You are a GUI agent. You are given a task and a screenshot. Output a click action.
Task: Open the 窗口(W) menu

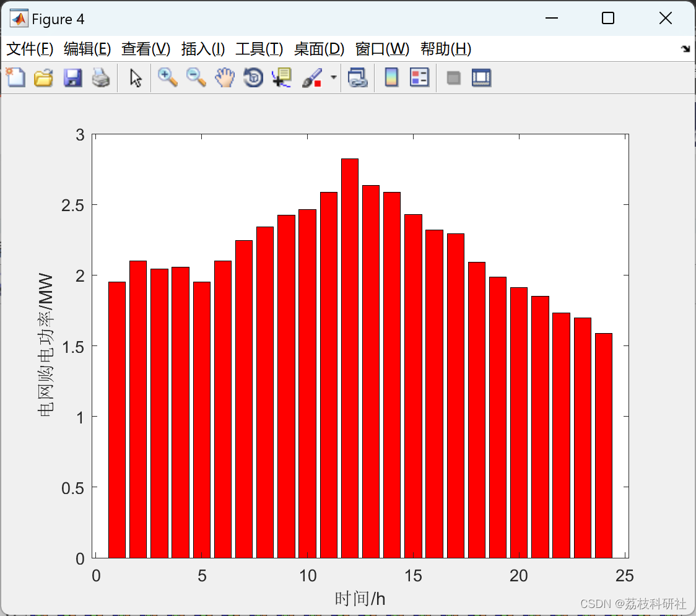click(382, 49)
